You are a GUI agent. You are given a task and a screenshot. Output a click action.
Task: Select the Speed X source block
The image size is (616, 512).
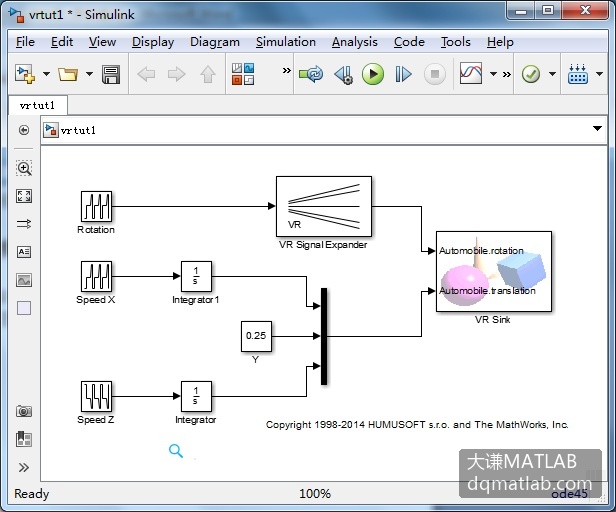point(96,276)
